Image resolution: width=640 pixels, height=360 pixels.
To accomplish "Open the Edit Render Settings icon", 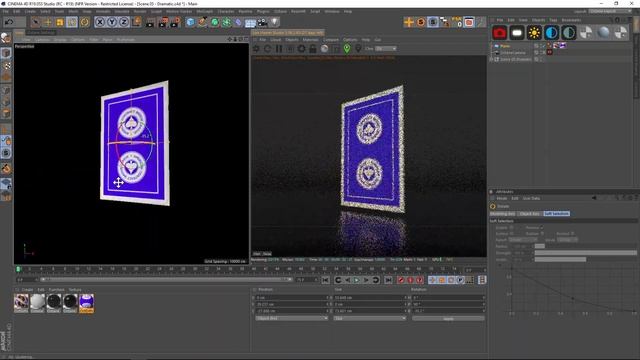I will (x=176, y=22).
